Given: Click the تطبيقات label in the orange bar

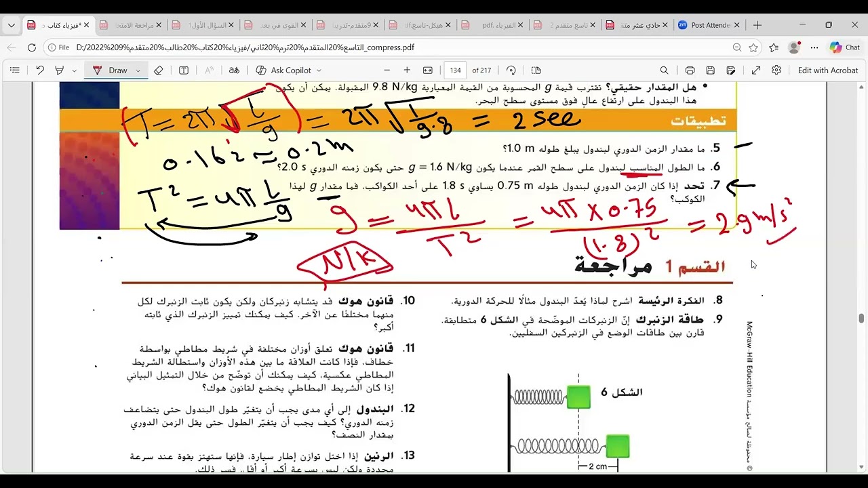Looking at the screenshot, I should click(x=698, y=121).
